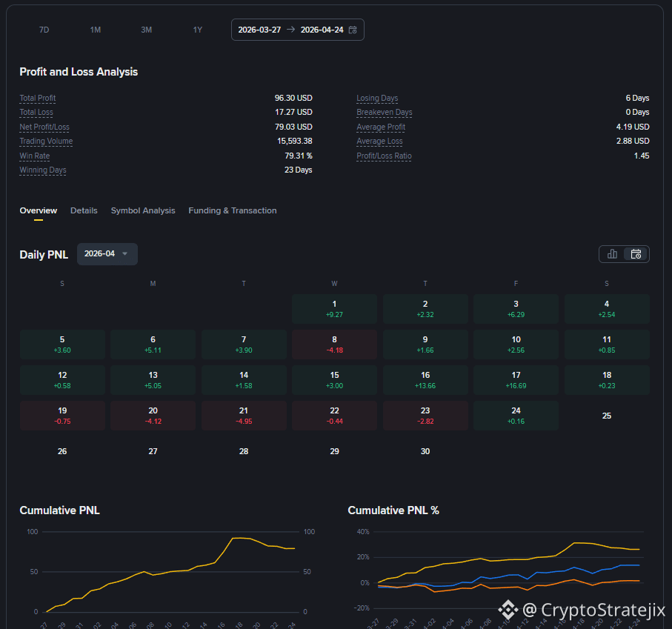Select April 20 loss cell -4.12
Image resolution: width=672 pixels, height=629 pixels.
pyautogui.click(x=153, y=416)
